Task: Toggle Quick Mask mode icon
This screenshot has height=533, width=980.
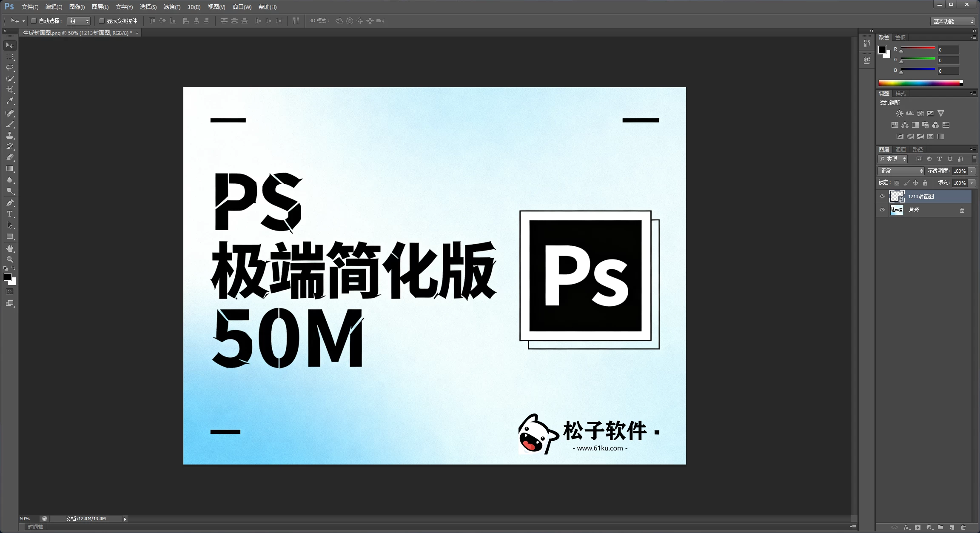Action: [10, 292]
